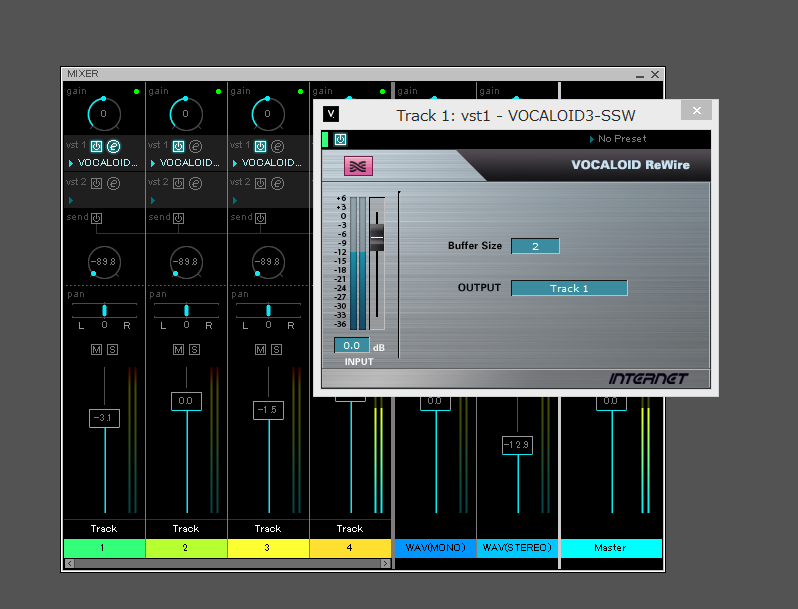Image resolution: width=798 pixels, height=609 pixels.
Task: Click the V icon in plugin title bar
Action: (331, 114)
